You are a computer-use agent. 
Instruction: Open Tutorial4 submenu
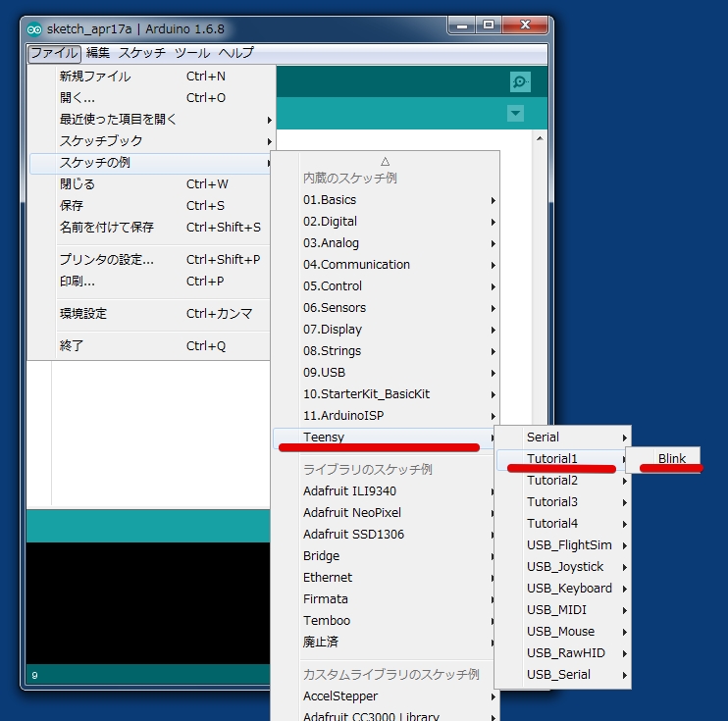[563, 524]
